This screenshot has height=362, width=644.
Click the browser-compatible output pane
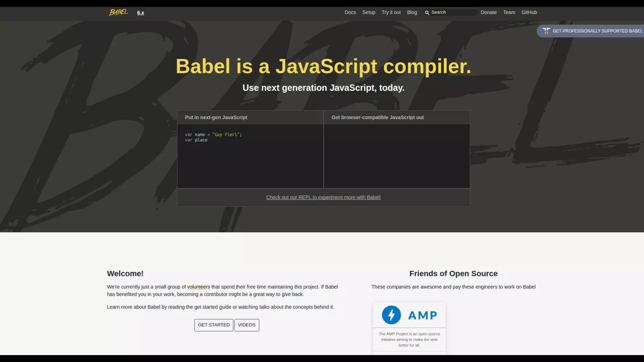(397, 156)
